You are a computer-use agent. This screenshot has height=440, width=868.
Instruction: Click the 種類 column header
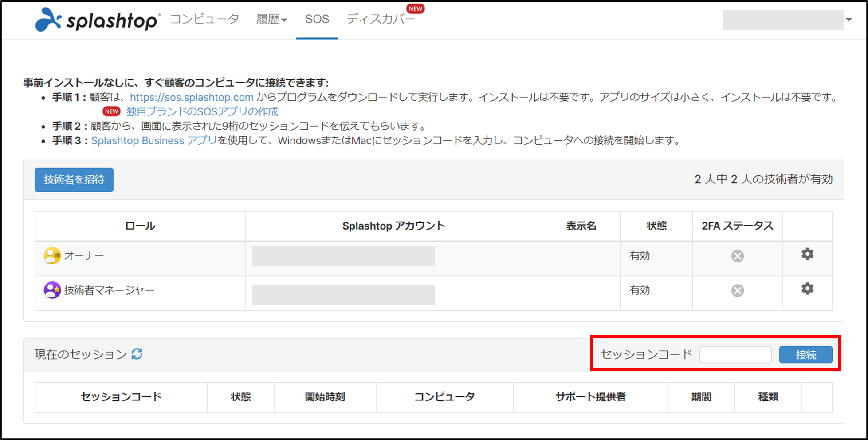pyautogui.click(x=768, y=397)
